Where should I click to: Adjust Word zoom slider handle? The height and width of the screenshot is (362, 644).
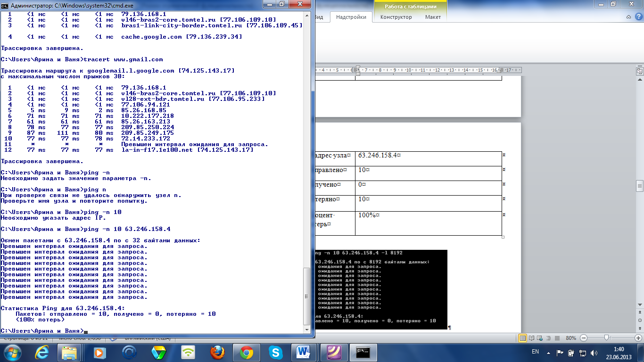pyautogui.click(x=607, y=338)
